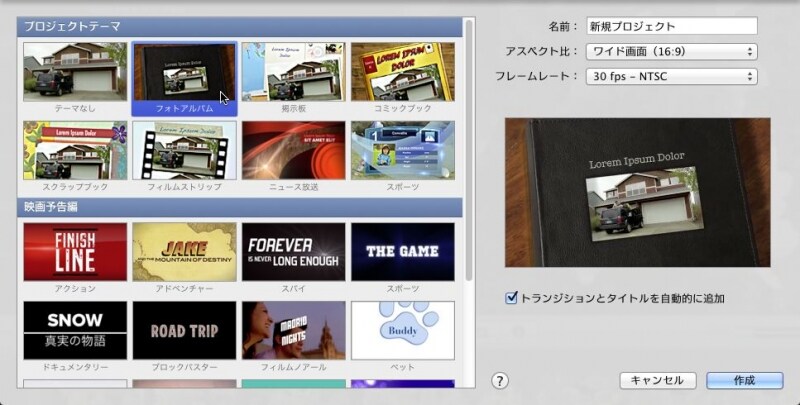
Task: Click the プロジェクトテーマ section header
Action: [240, 27]
